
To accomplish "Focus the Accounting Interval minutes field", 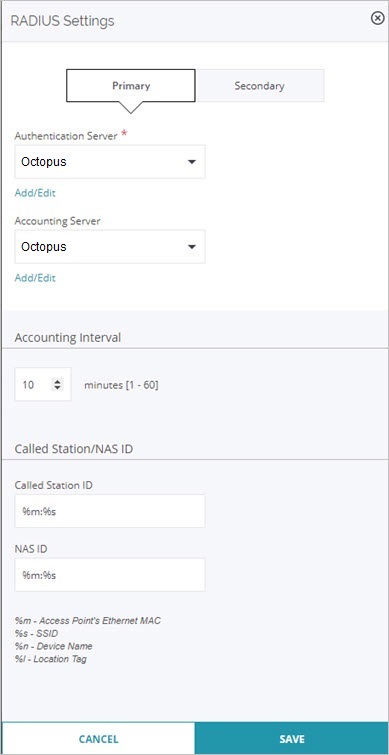I will pyautogui.click(x=43, y=384).
